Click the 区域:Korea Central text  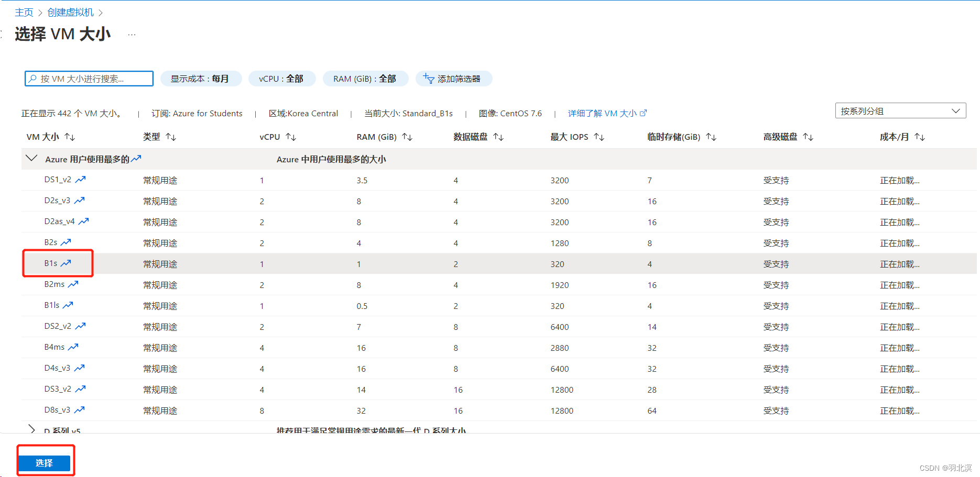pos(303,113)
